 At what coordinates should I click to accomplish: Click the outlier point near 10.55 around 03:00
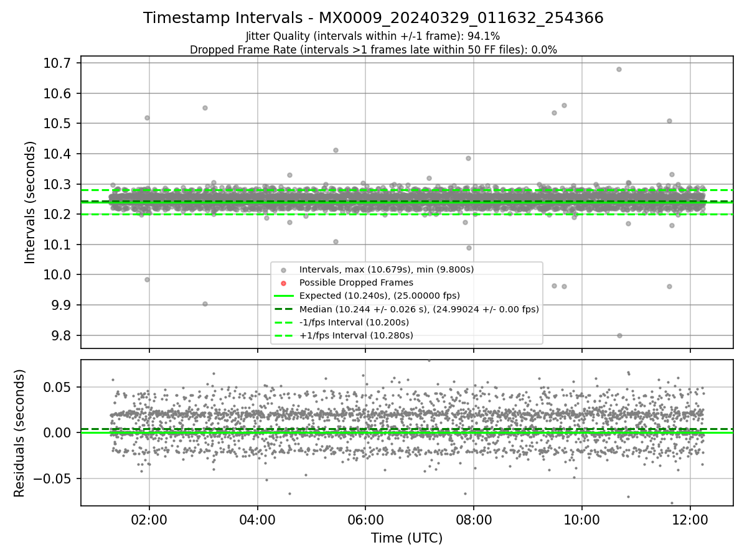pos(205,108)
